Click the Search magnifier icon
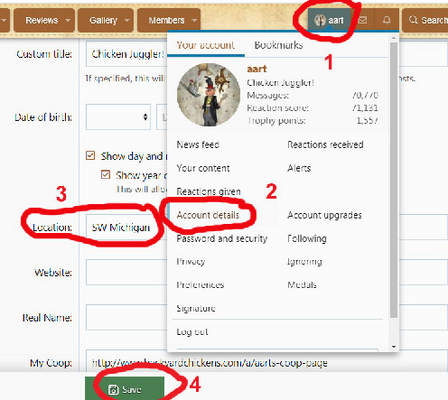This screenshot has width=448, height=400. [413, 20]
